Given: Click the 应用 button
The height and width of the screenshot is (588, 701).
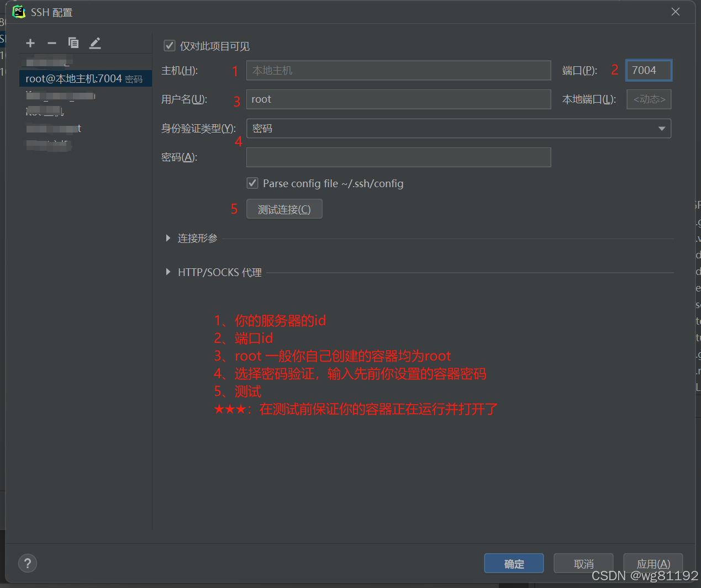Looking at the screenshot, I should (652, 563).
